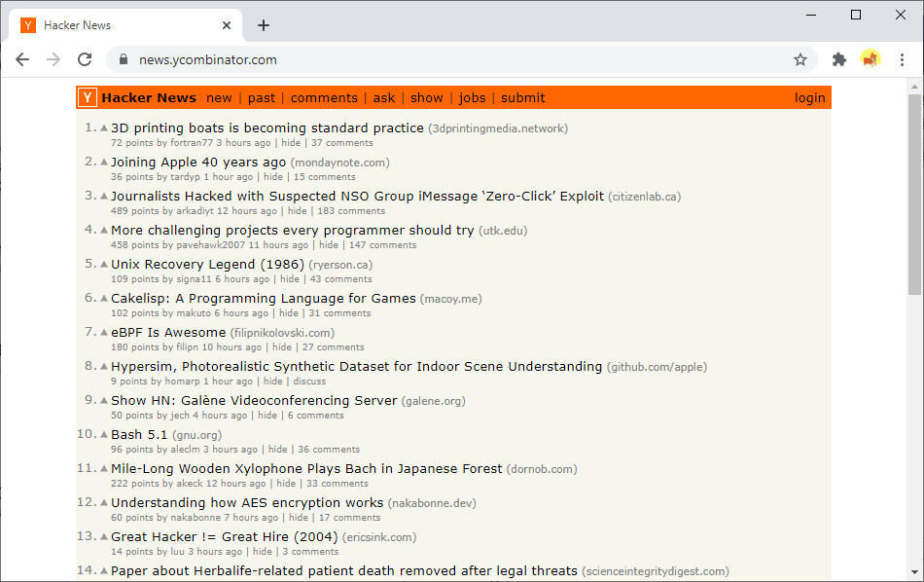Upvote the Bash 5.1 story
Viewport: 924px width, 582px height.
[x=104, y=435]
